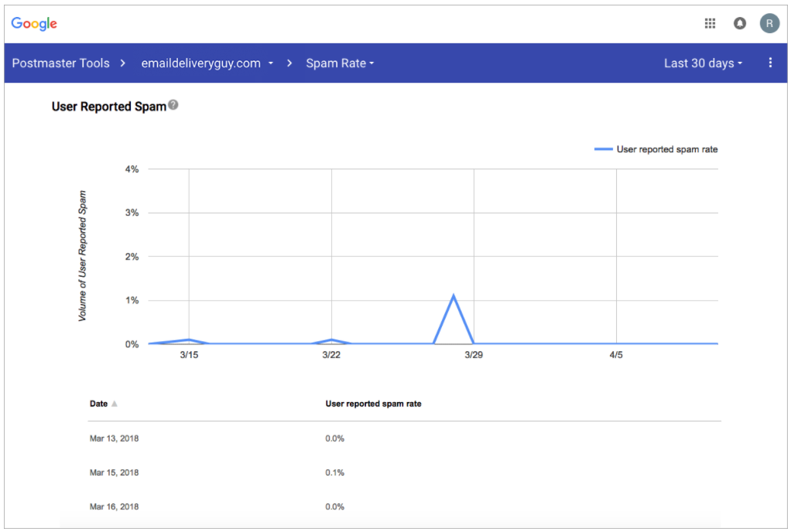The width and height of the screenshot is (791, 532).
Task: Select the Spam Rate breadcrumb item
Action: coord(336,63)
